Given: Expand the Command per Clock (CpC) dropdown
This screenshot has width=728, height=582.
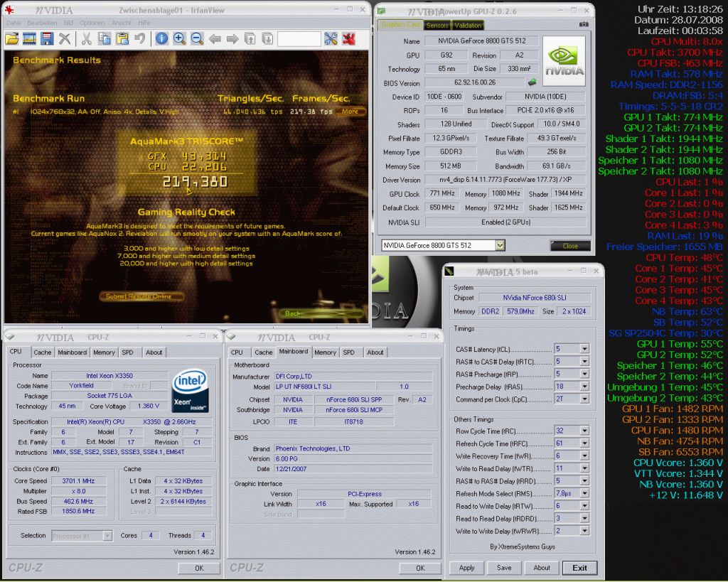Looking at the screenshot, I should (x=584, y=399).
